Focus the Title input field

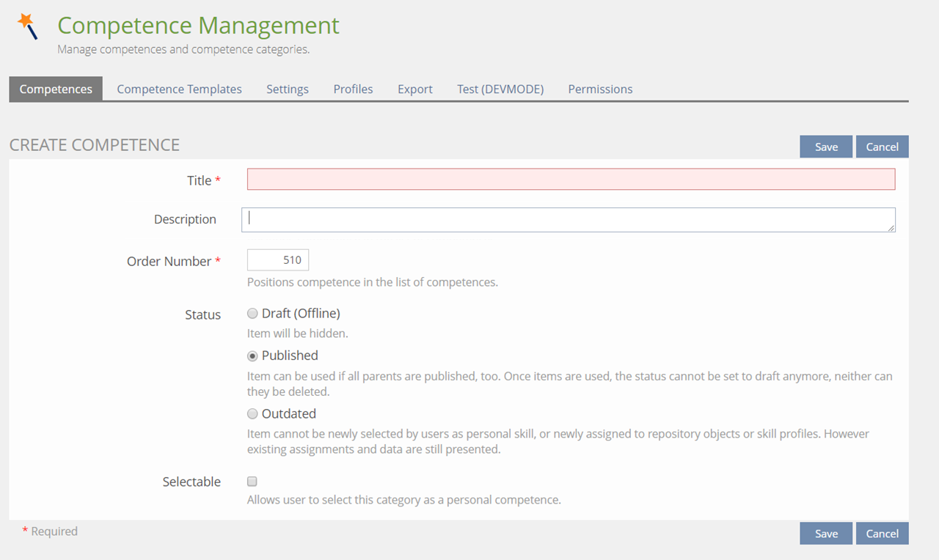click(571, 180)
